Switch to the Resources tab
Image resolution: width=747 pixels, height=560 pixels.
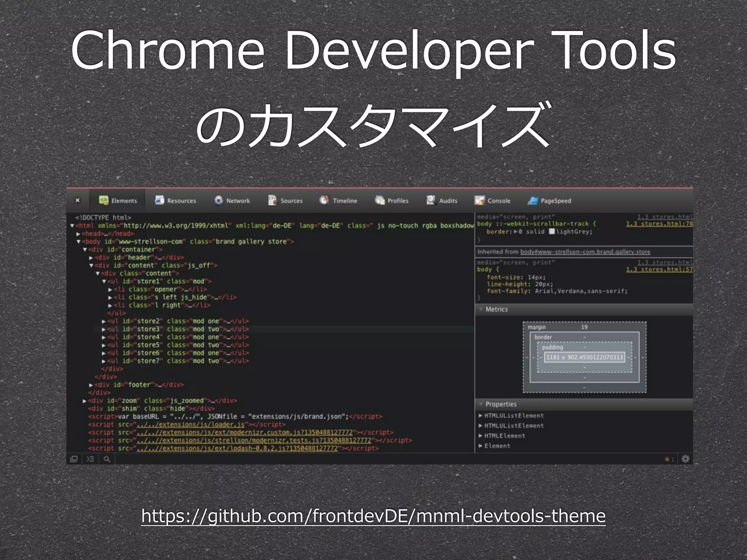click(175, 201)
